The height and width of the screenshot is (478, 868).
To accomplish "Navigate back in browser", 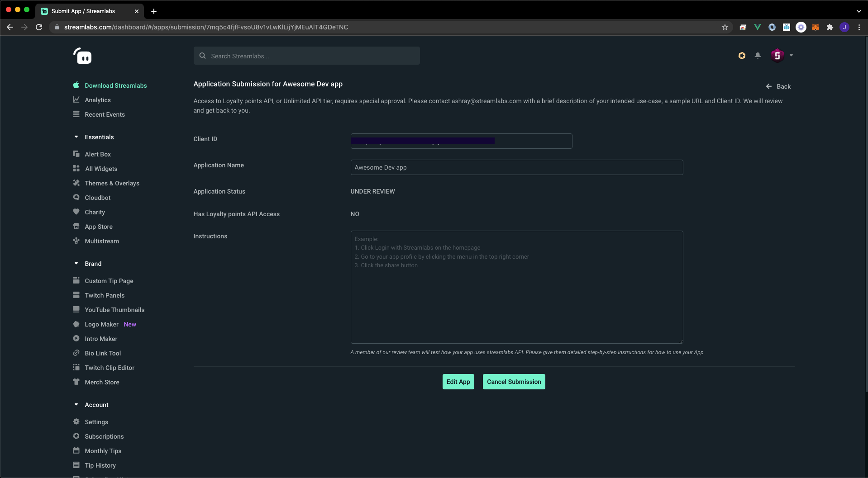I will [x=10, y=27].
